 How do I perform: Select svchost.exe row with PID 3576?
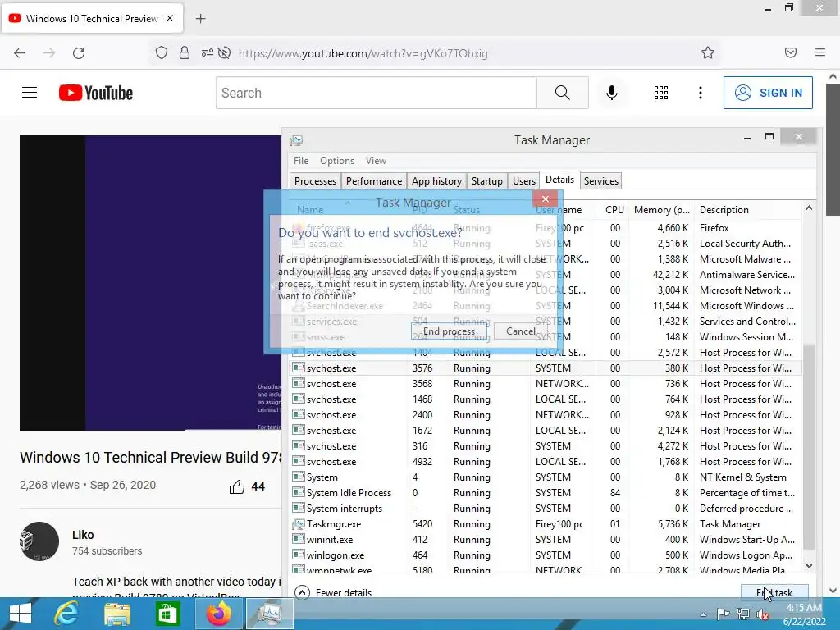[546, 368]
